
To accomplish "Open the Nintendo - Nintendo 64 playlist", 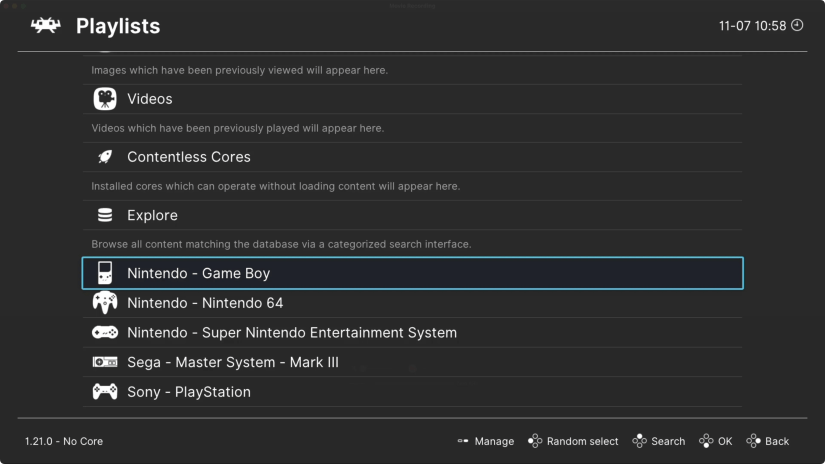I will click(x=412, y=303).
